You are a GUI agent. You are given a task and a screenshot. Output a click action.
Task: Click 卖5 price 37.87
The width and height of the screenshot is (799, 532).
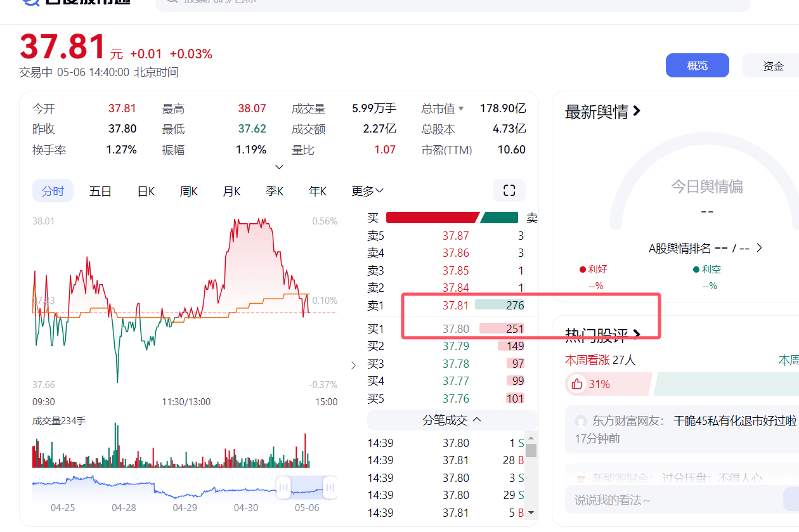click(455, 236)
